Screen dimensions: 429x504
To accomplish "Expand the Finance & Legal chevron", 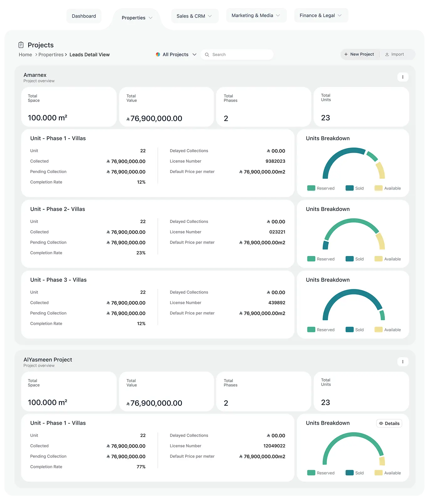I will (x=339, y=15).
